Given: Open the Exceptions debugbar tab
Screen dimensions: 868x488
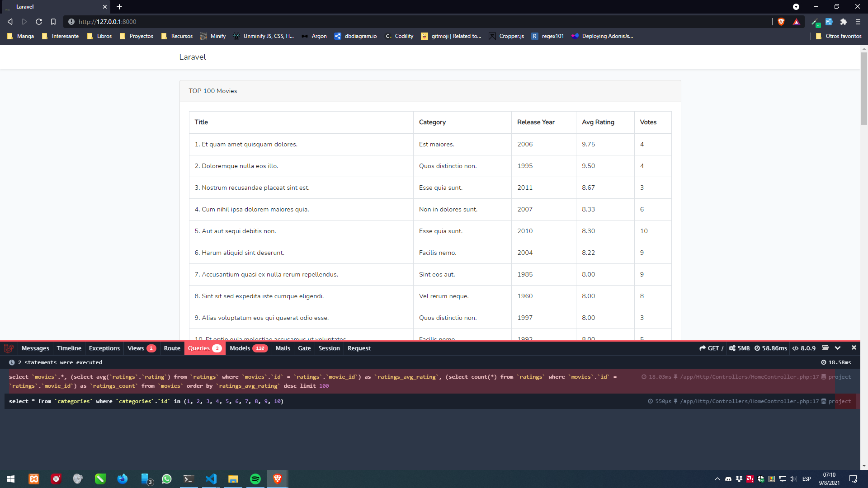Looking at the screenshot, I should pyautogui.click(x=104, y=348).
